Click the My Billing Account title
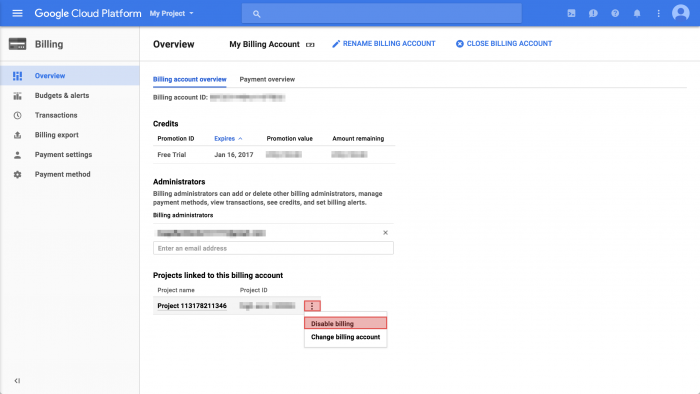The width and height of the screenshot is (700, 394). coord(264,44)
